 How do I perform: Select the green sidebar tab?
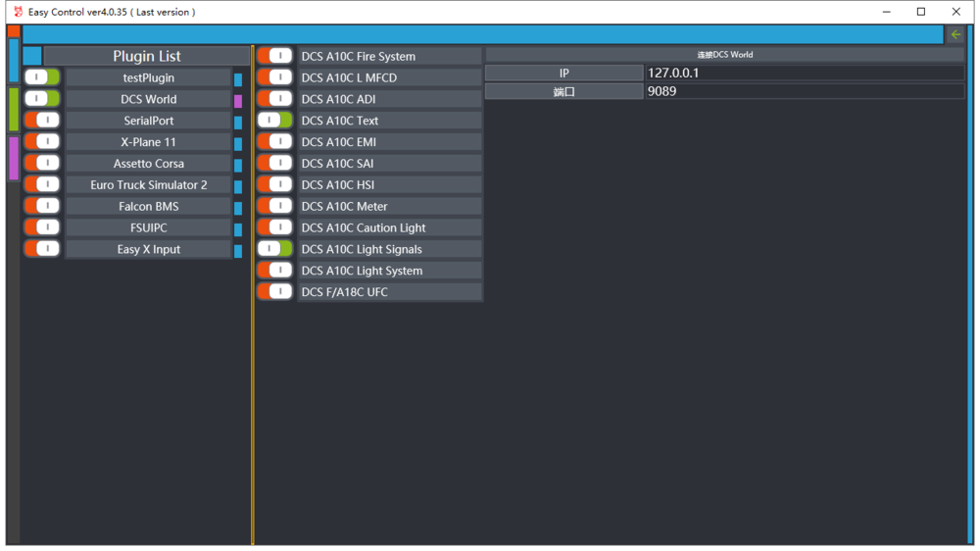pyautogui.click(x=13, y=110)
